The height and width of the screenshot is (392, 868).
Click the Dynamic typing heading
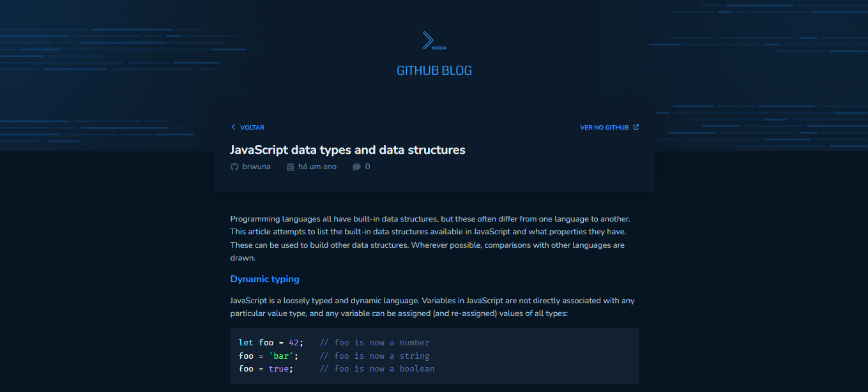(x=264, y=279)
